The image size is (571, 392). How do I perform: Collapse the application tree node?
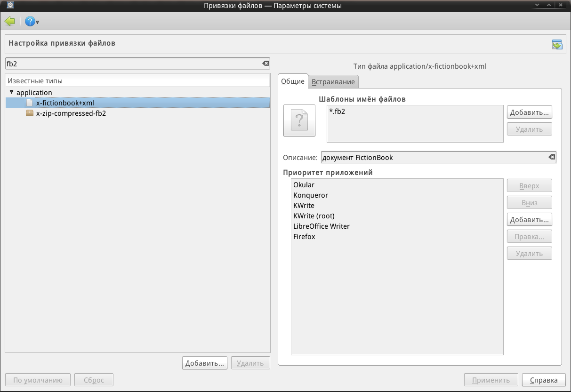pos(12,92)
